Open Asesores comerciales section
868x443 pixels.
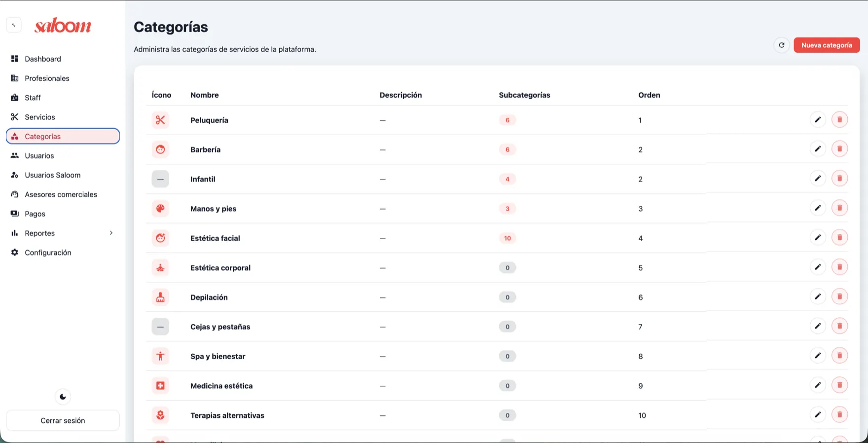point(63,194)
